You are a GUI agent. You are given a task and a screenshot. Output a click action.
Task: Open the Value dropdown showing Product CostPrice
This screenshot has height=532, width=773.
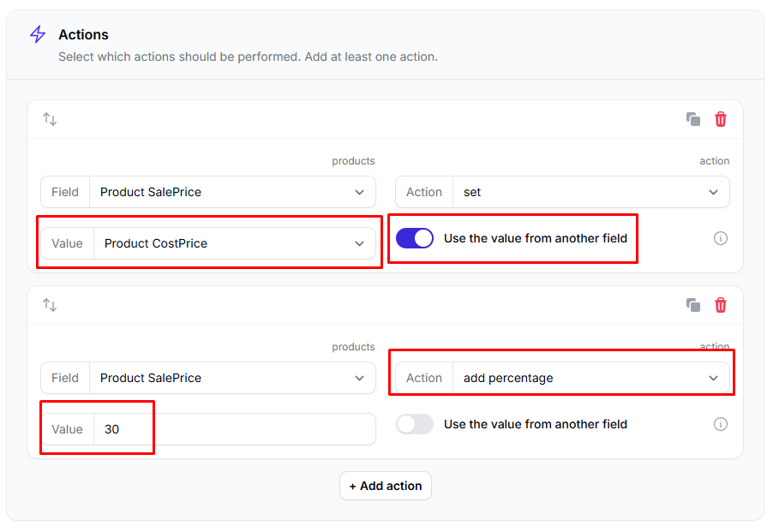(233, 243)
